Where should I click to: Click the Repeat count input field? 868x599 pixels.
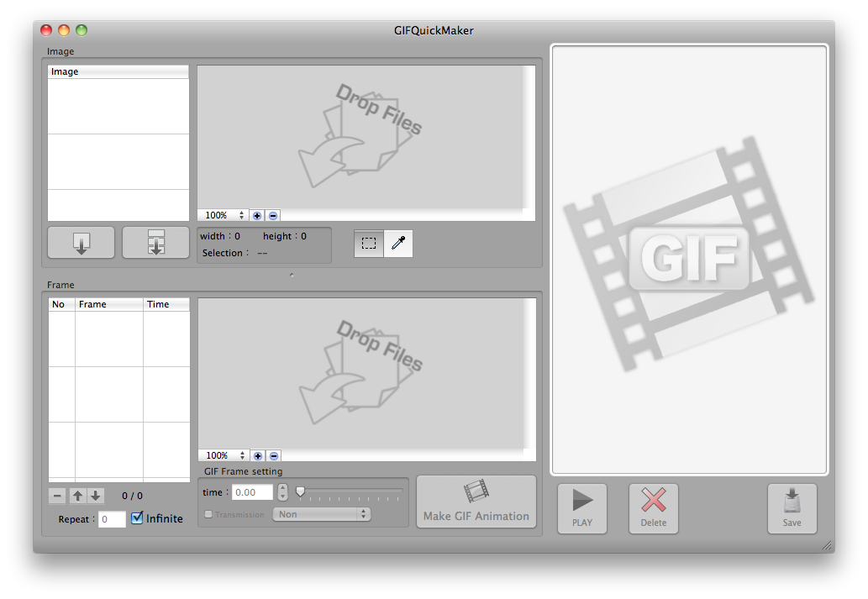coord(112,519)
